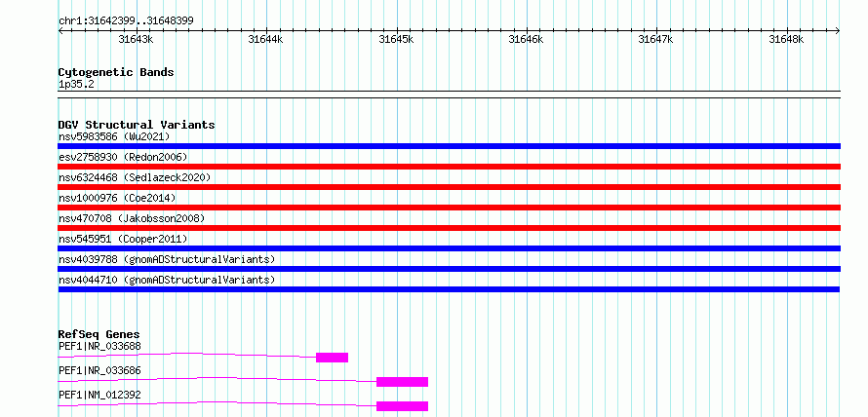Open transcript label PEF1|NR_033688
Viewport: 868px width, 417px height.
[99, 346]
